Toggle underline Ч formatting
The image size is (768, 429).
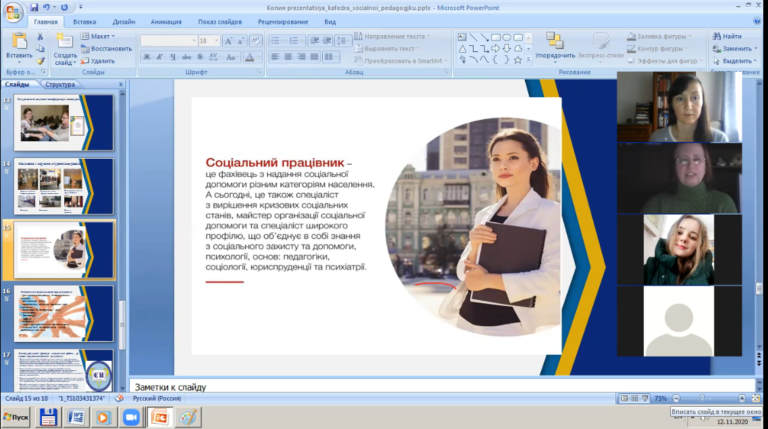173,57
